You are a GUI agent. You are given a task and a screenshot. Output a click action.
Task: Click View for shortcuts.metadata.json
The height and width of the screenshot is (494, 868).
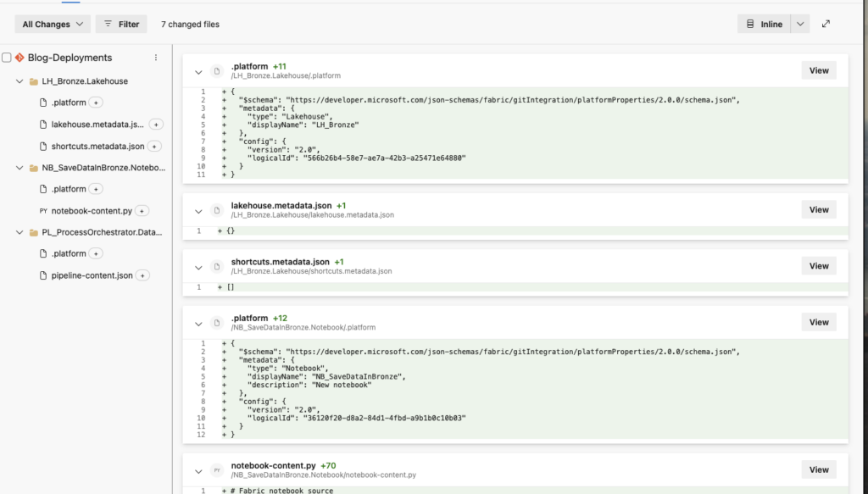818,266
